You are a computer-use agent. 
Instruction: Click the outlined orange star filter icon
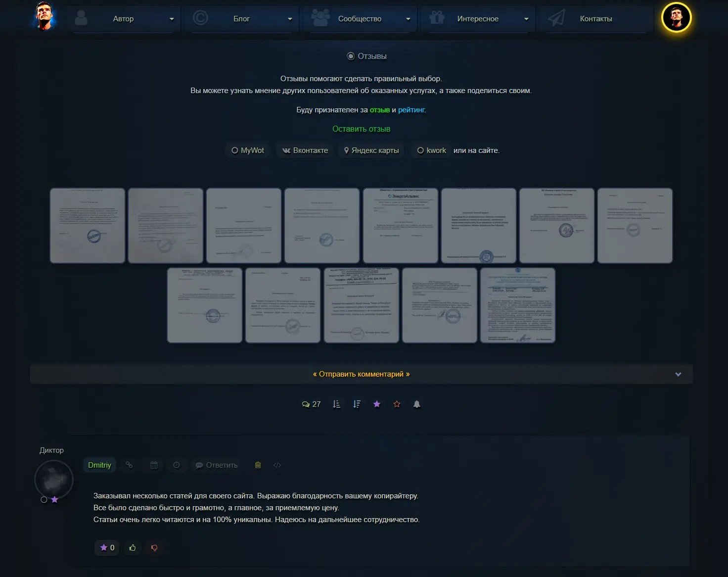pos(397,404)
